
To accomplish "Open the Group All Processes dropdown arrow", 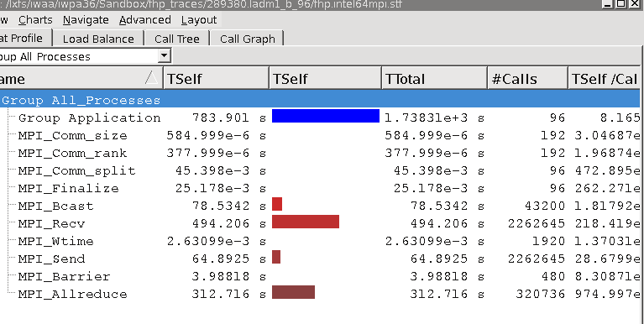I will tap(165, 55).
